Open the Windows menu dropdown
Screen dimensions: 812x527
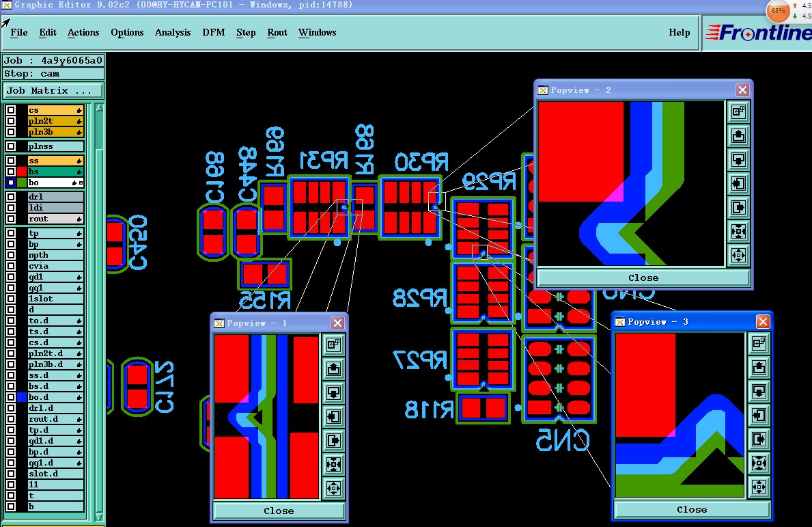(318, 32)
